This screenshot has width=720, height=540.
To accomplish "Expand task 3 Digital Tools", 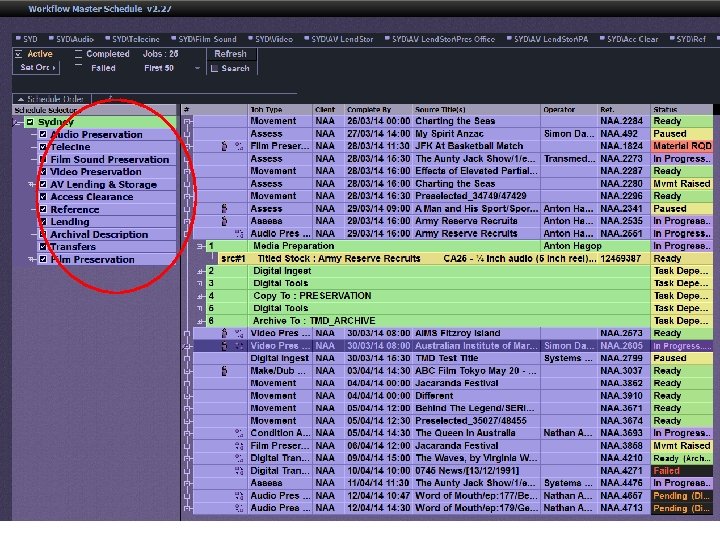I will click(x=201, y=283).
